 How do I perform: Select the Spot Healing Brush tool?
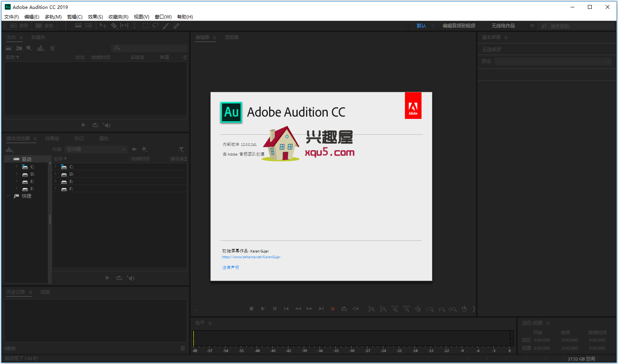click(176, 25)
